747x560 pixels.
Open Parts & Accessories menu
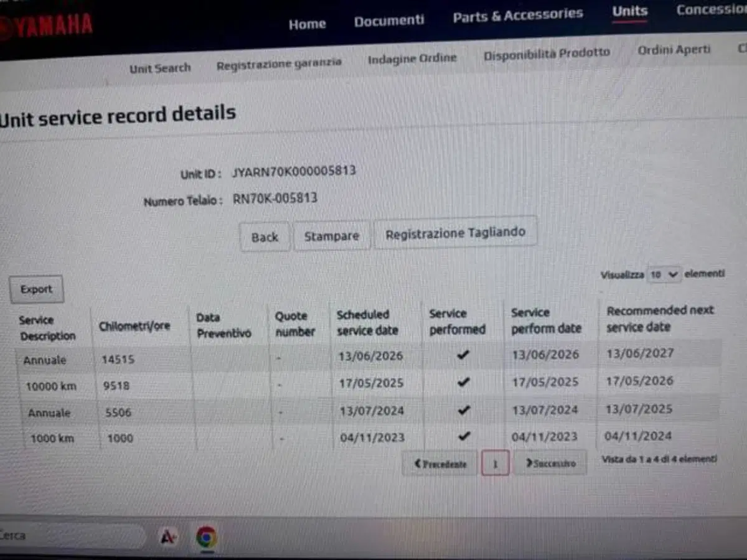click(518, 16)
